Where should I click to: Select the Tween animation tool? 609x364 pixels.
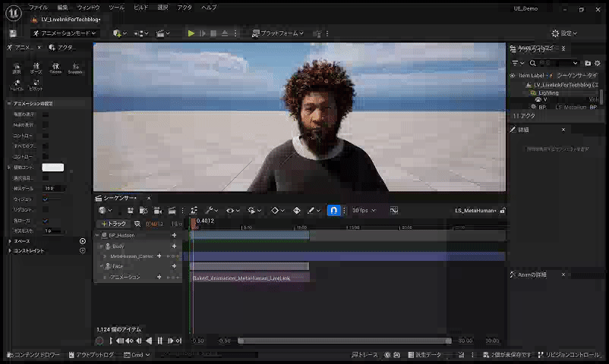click(x=55, y=68)
